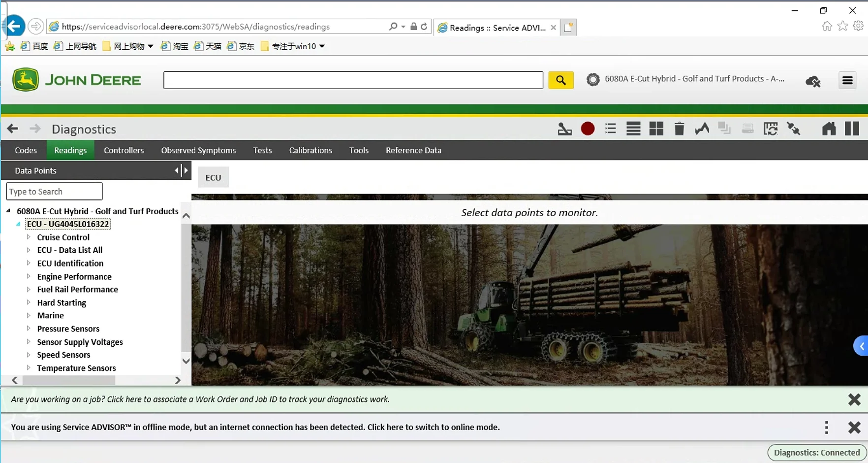
Task: Expand the Sensor Supply Voltages node
Action: click(x=29, y=342)
